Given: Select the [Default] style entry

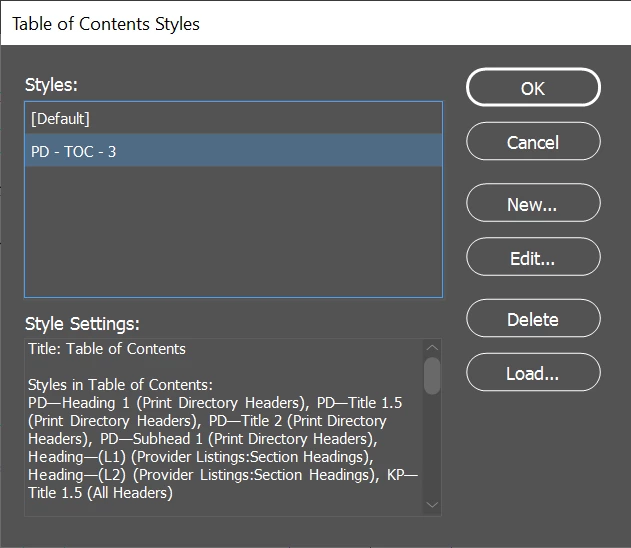Looking at the screenshot, I should point(233,119).
